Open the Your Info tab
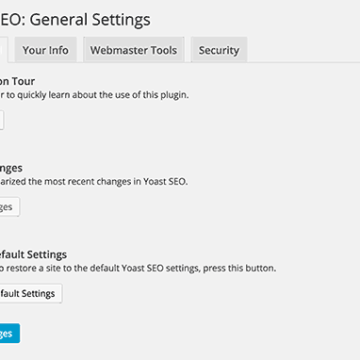 tap(45, 50)
